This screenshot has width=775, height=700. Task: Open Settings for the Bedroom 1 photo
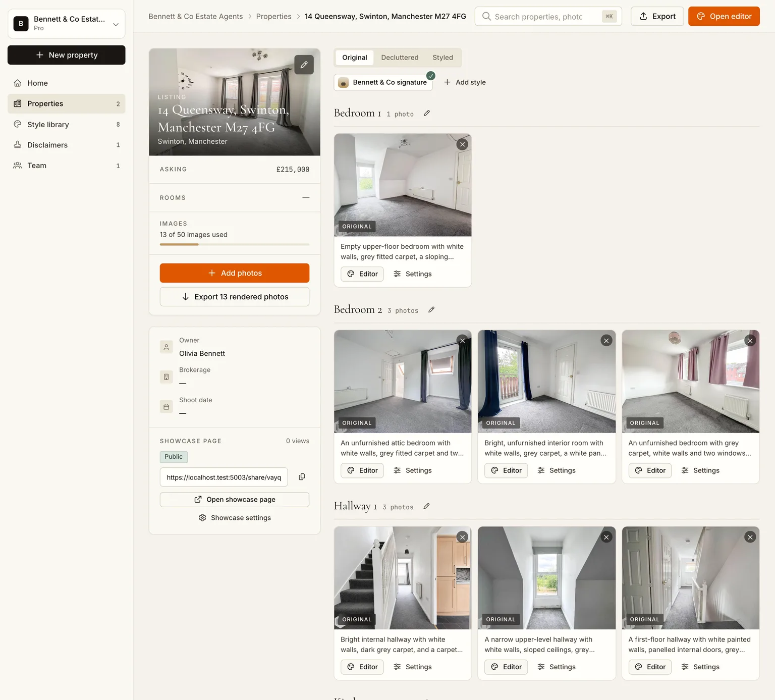point(413,274)
